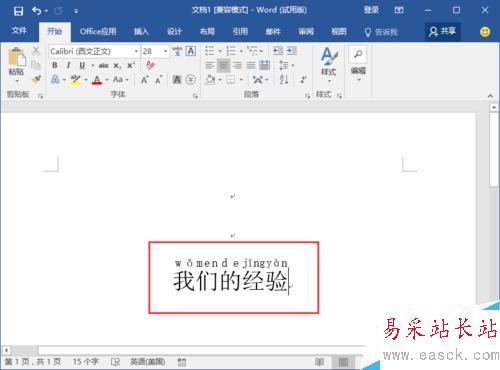The height and width of the screenshot is (370, 500).
Task: Apply character border with the boxed A icon
Action: click(190, 51)
